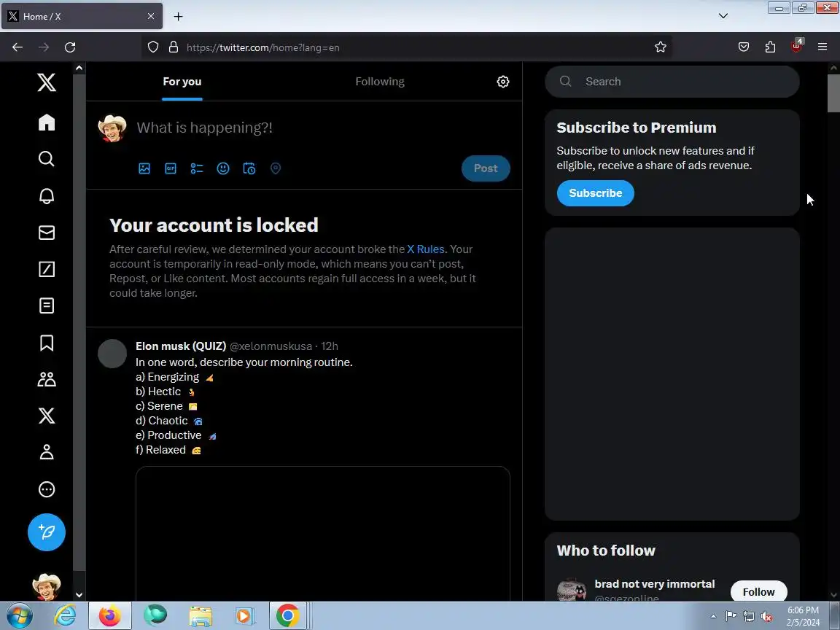Show hidden system tray icons arrow
The width and height of the screenshot is (840, 630).
pos(713,616)
